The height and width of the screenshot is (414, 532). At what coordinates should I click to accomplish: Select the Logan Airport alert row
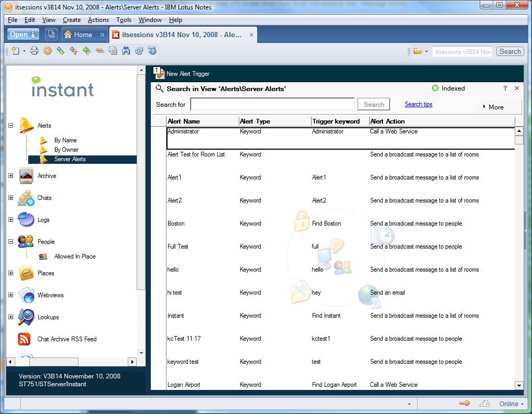coord(340,385)
